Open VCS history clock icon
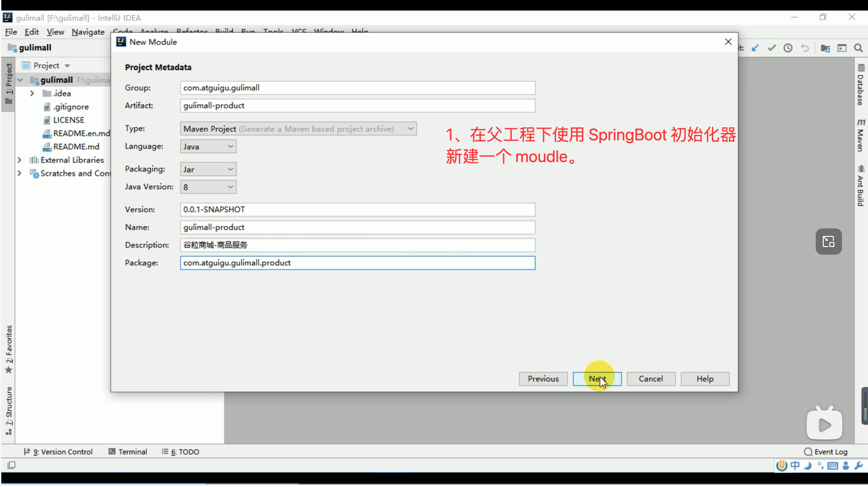The height and width of the screenshot is (487, 868). pyautogui.click(x=788, y=48)
